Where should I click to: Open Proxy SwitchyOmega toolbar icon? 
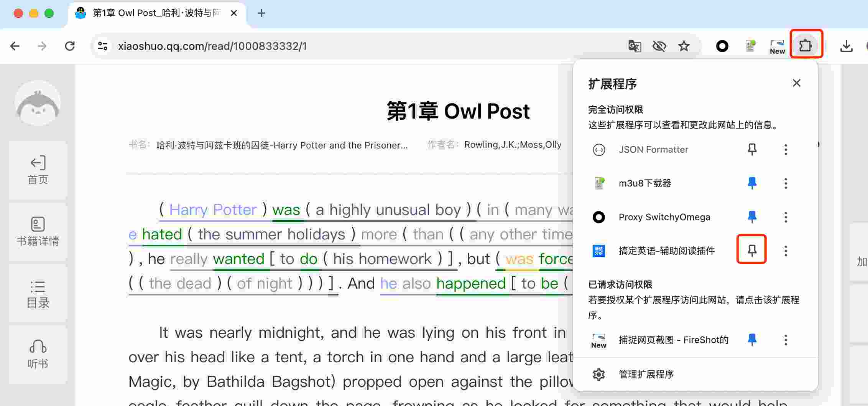(x=722, y=46)
